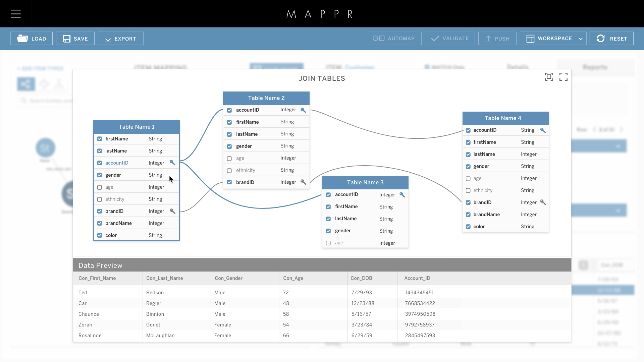Image resolution: width=644 pixels, height=362 pixels.
Task: Check the age checkbox in Table Name 2
Action: 229,159
